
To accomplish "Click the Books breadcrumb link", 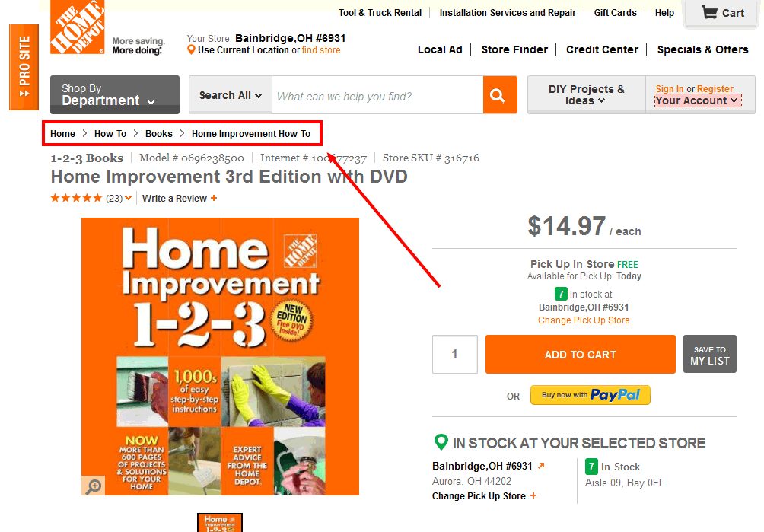I will pos(159,133).
